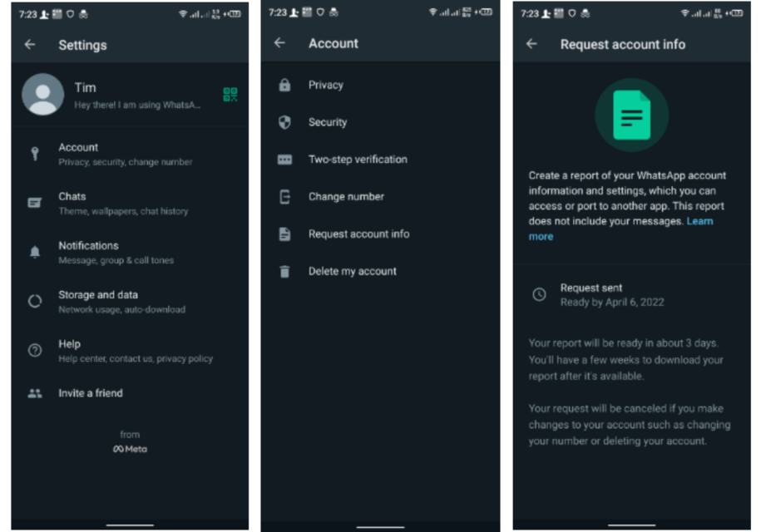Tap the Change number phone icon
The height and width of the screenshot is (532, 761).
click(x=285, y=197)
